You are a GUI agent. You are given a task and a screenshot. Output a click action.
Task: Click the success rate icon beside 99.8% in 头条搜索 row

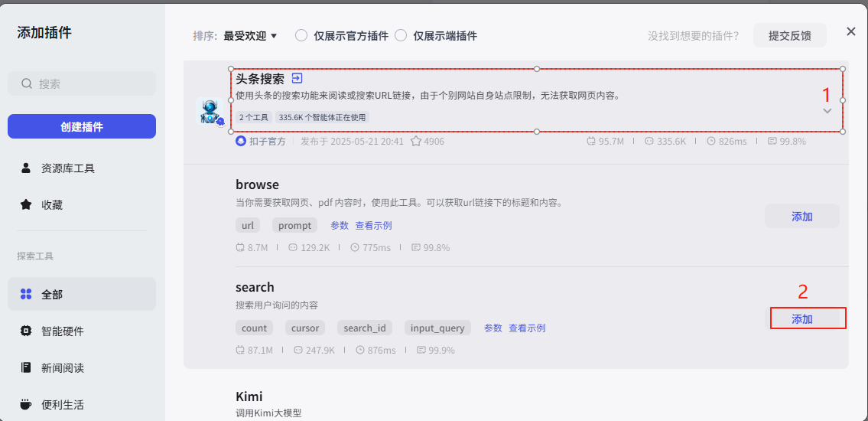click(772, 142)
